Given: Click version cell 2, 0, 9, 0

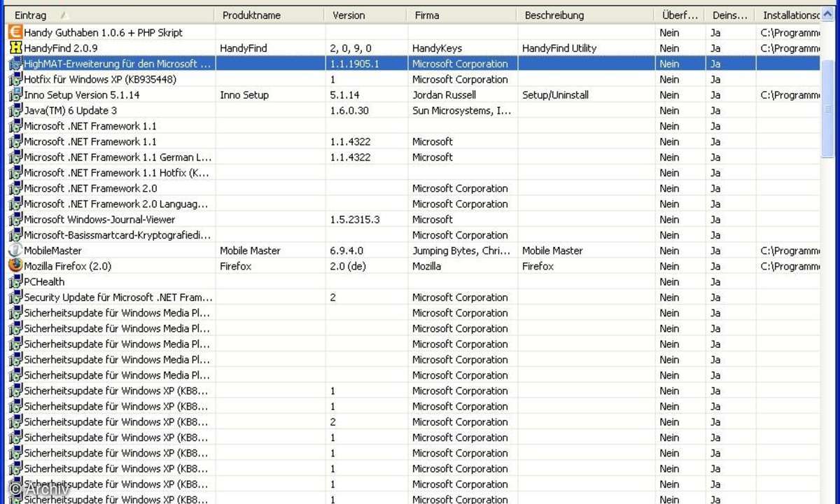Looking at the screenshot, I should click(351, 48).
